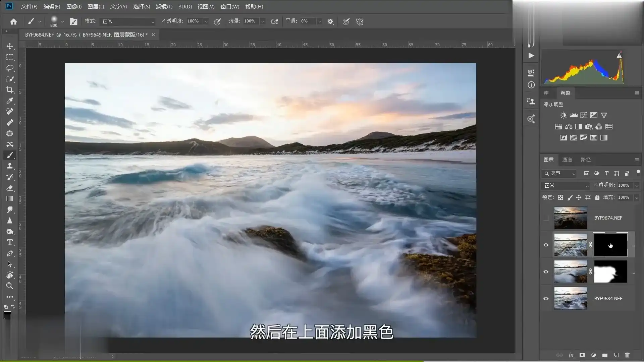
Task: Switch to the 路径 tab
Action: (x=586, y=160)
